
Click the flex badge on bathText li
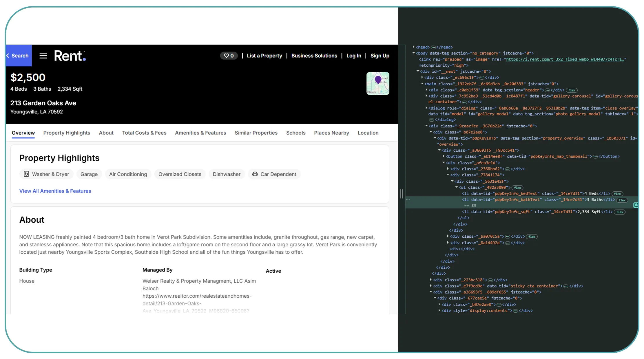622,200
